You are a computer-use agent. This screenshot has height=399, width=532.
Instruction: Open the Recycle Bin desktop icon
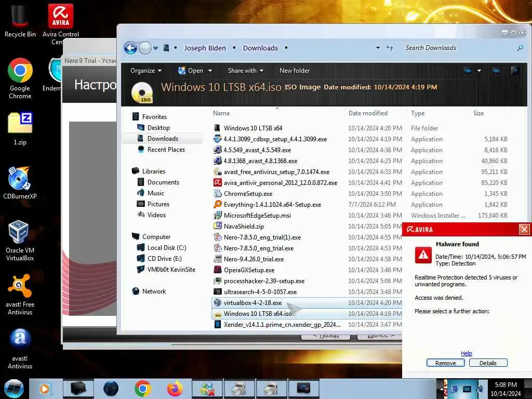tap(20, 20)
